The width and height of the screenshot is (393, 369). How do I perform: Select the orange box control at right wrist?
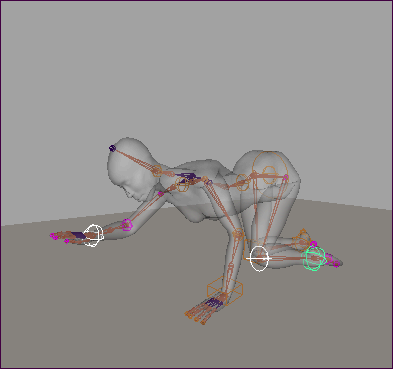225,291
